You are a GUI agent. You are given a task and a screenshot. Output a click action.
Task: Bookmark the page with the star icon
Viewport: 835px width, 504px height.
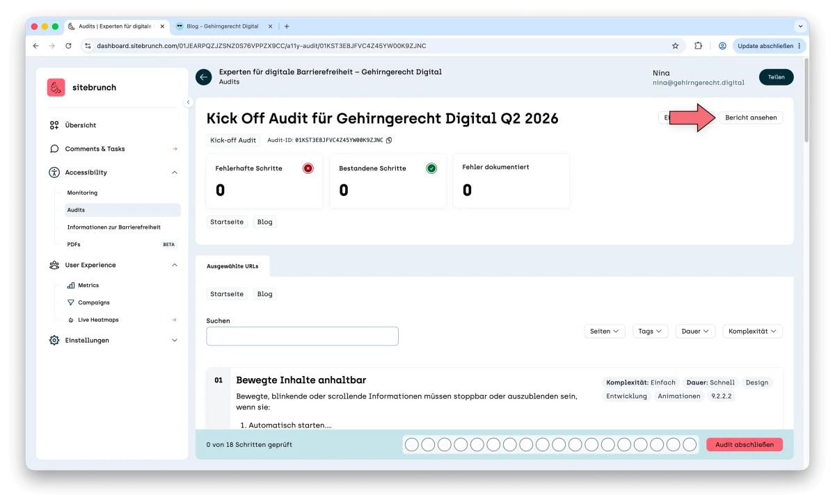(x=675, y=46)
